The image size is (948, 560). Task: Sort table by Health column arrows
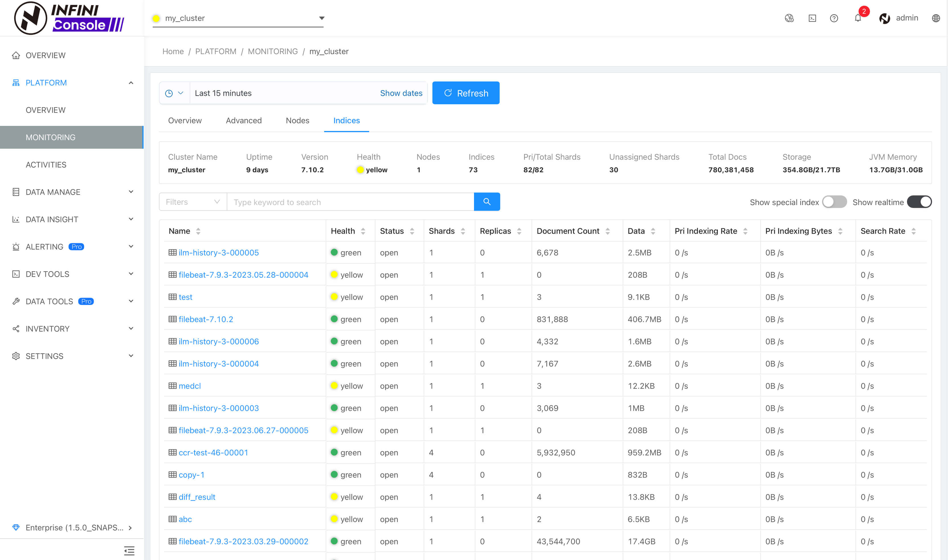click(363, 231)
